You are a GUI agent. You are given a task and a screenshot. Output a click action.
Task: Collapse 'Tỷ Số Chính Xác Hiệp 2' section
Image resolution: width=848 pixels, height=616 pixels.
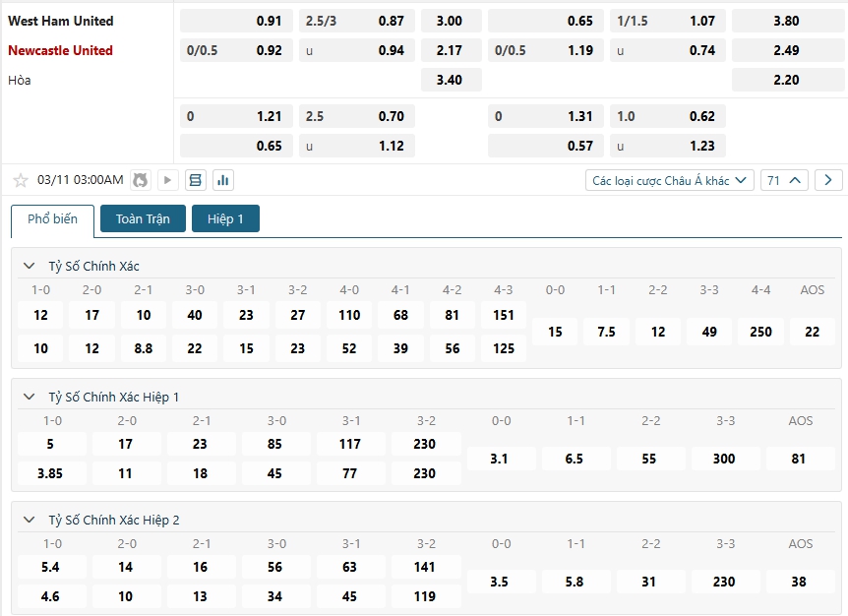(x=29, y=520)
